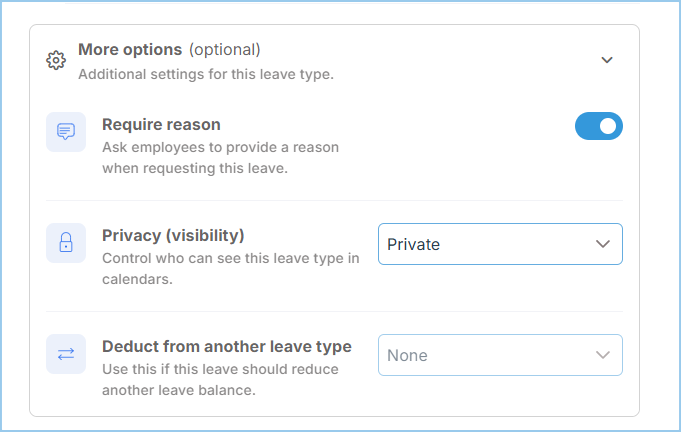Click the Privacy (visibility) label
The width and height of the screenshot is (681, 432).
173,235
